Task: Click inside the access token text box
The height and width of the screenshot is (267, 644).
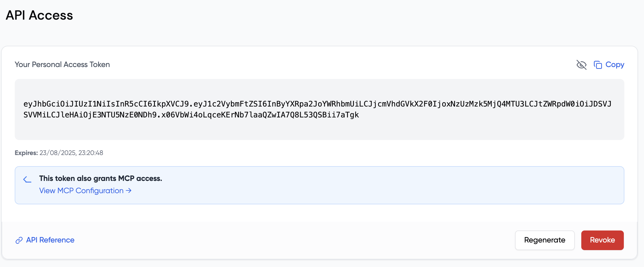Action: [x=319, y=110]
